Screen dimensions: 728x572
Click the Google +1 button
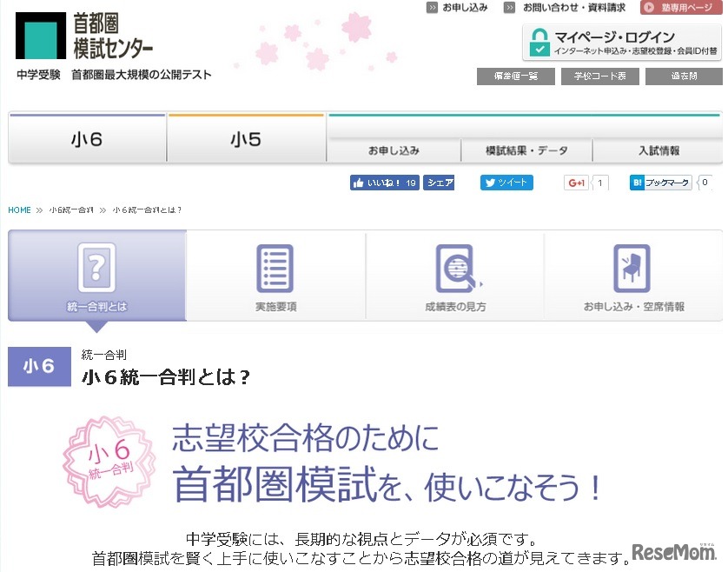point(576,183)
